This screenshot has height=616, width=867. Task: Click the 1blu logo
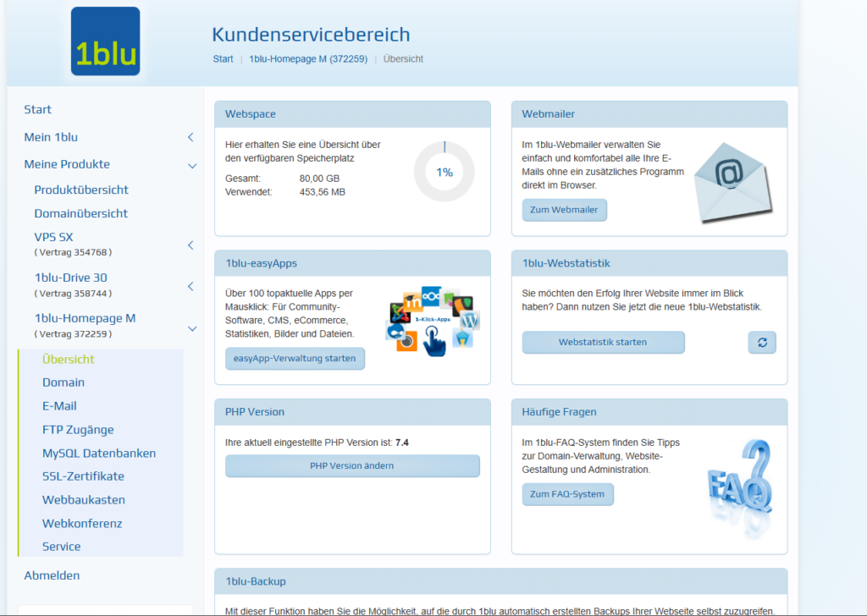[x=106, y=41]
